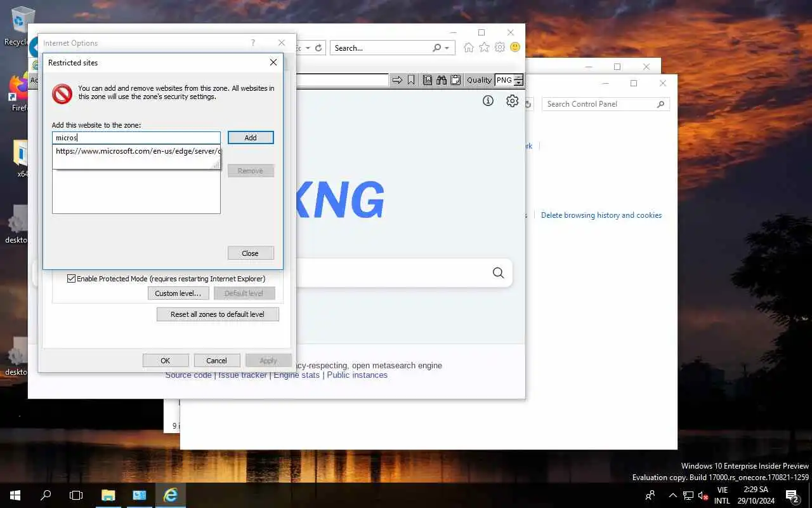
Task: Click the browser refresh icon
Action: [x=318, y=48]
